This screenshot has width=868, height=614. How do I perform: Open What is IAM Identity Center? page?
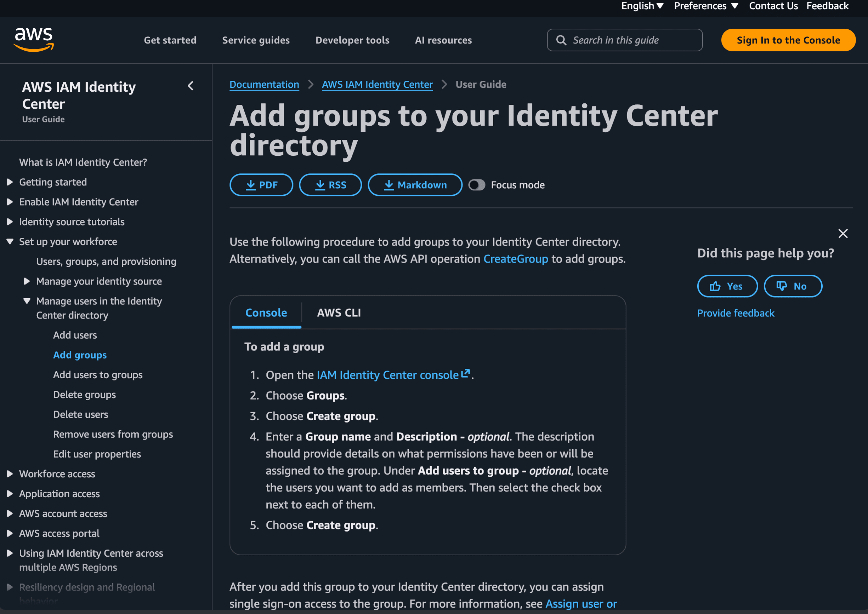[83, 162]
